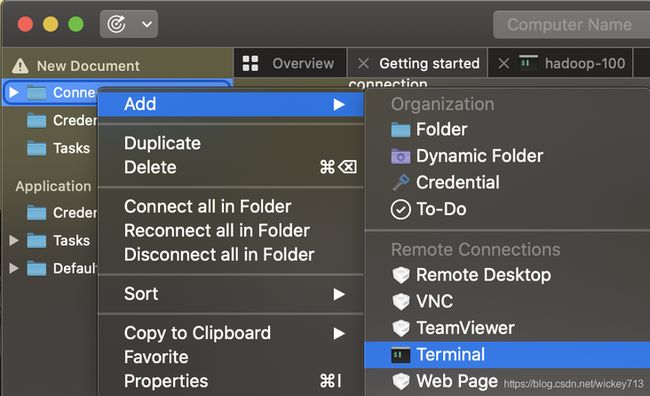Choose Folder under Organization
The width and height of the screenshot is (650, 396).
[441, 129]
